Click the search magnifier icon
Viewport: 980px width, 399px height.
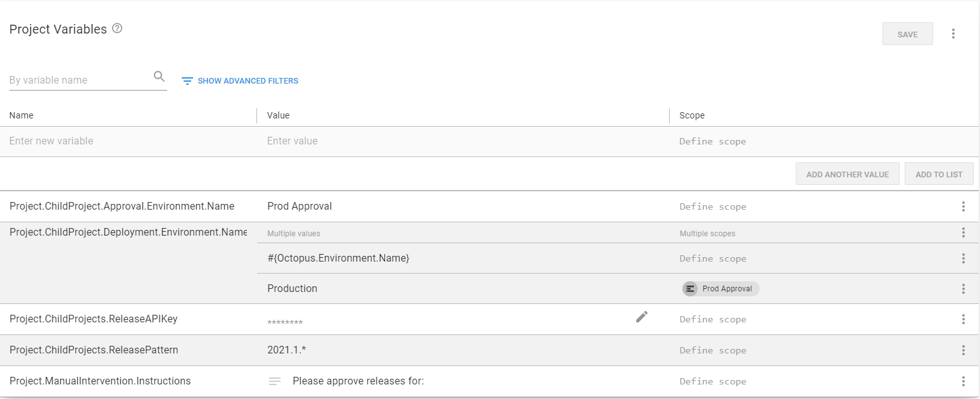pos(159,75)
